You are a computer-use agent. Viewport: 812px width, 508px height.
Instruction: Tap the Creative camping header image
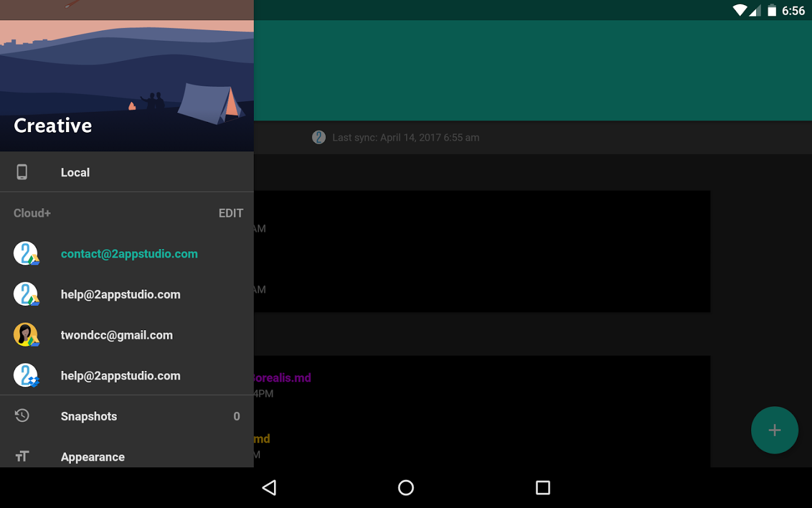pos(127,86)
